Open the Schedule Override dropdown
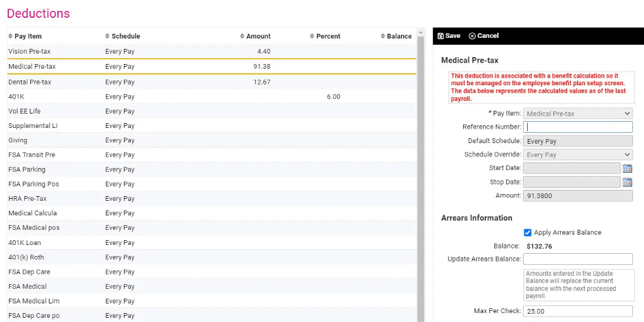 577,155
